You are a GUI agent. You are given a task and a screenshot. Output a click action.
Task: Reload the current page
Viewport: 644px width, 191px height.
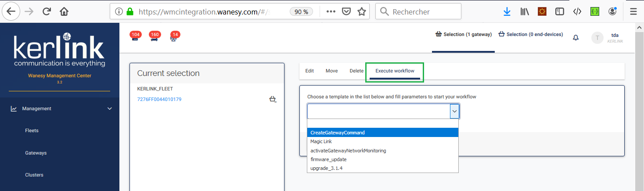[x=47, y=12]
